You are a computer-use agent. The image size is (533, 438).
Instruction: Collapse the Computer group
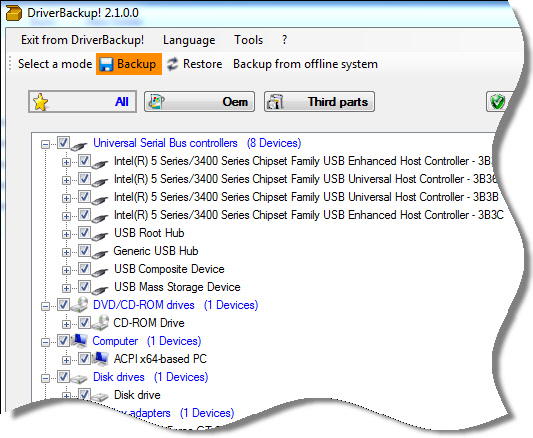(x=45, y=342)
